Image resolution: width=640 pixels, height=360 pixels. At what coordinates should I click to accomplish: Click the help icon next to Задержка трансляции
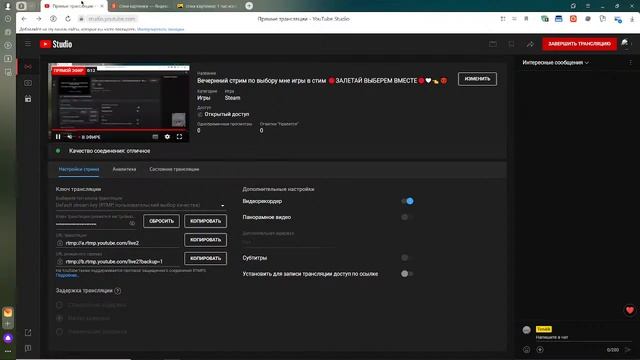point(118,291)
